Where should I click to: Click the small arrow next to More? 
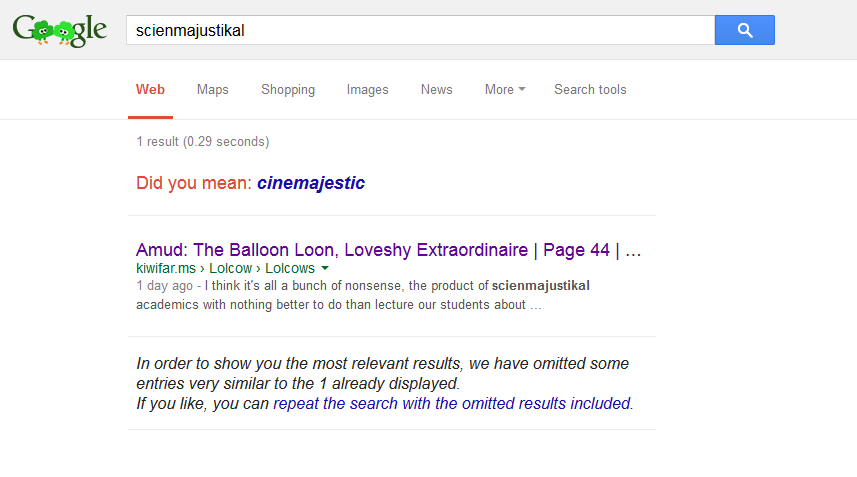[x=522, y=89]
